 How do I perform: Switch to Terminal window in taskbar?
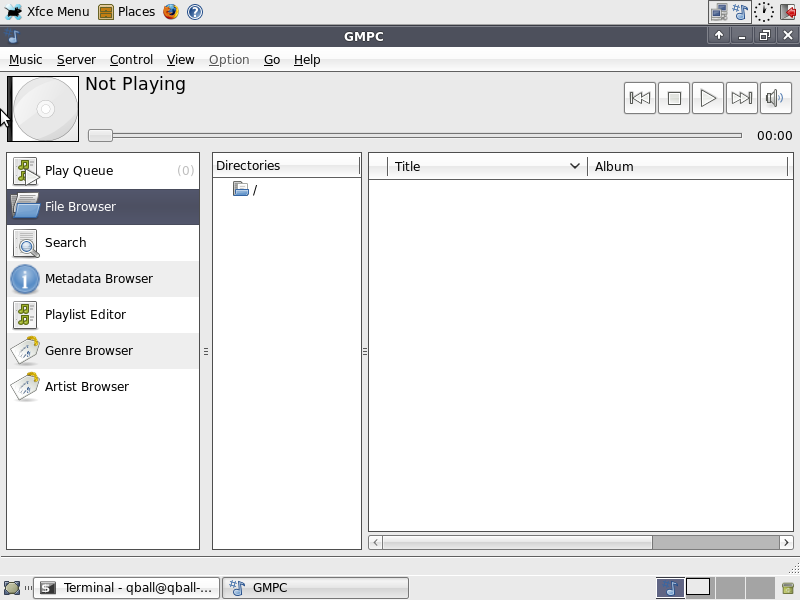pos(127,588)
